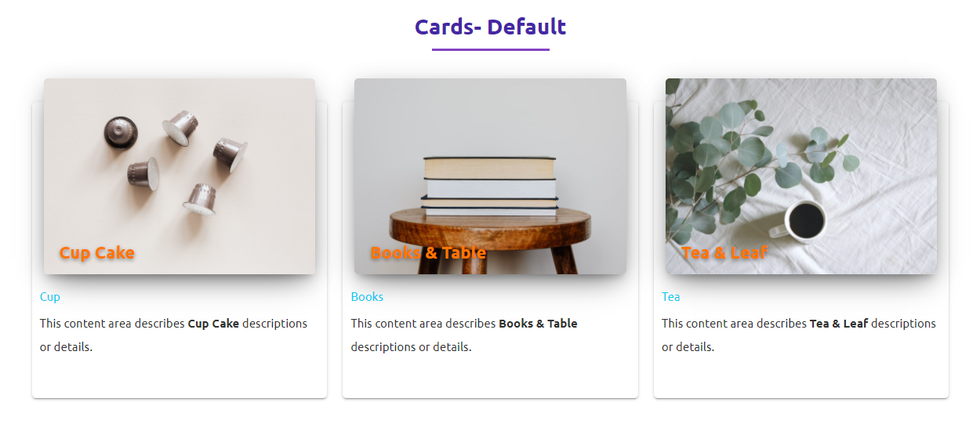
Task: Click the Tea & Leaf card image
Action: (801, 176)
